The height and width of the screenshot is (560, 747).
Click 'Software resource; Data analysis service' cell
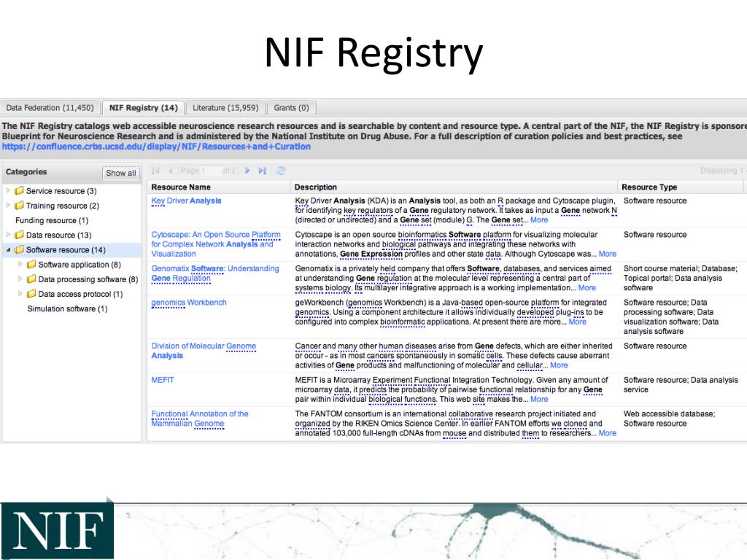pyautogui.click(x=681, y=385)
